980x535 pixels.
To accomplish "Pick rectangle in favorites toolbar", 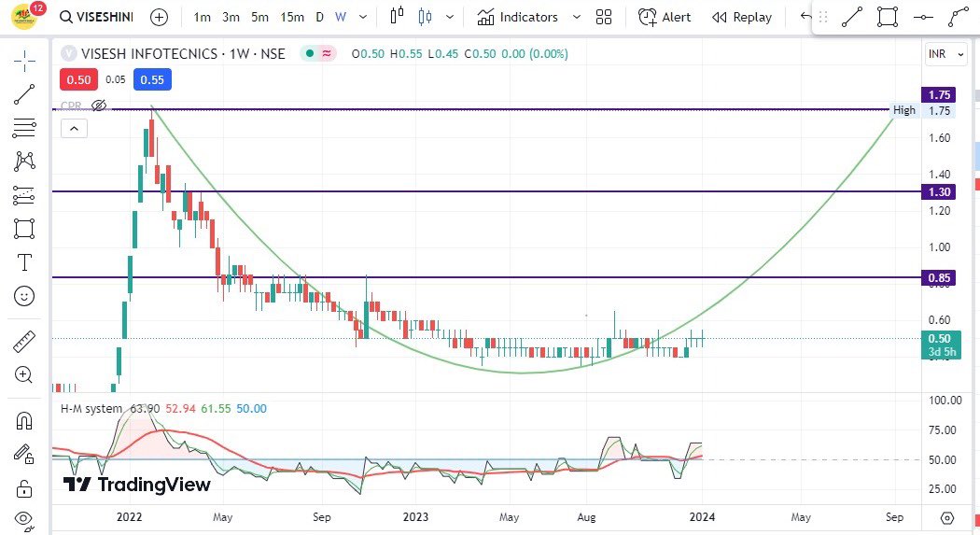I will 887,18.
